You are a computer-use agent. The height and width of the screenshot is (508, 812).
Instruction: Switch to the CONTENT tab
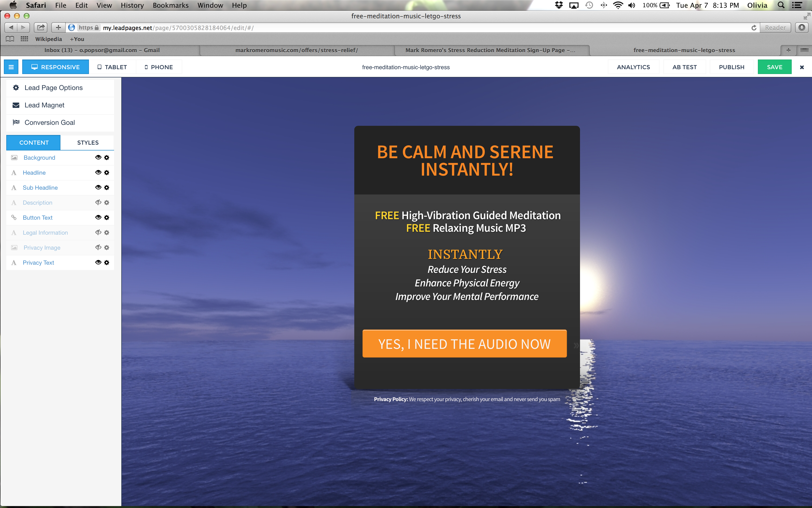click(34, 142)
